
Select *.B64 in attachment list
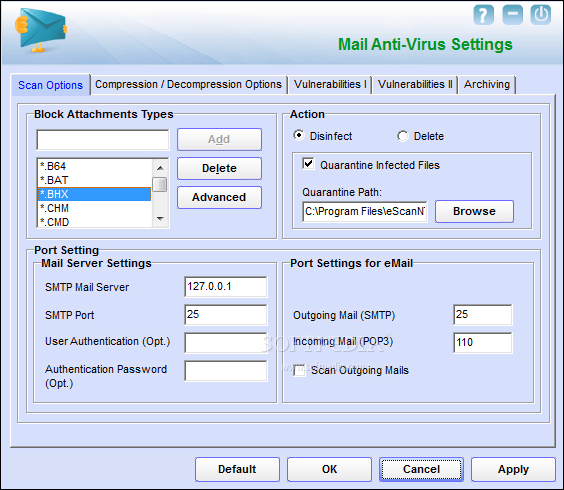pos(95,166)
